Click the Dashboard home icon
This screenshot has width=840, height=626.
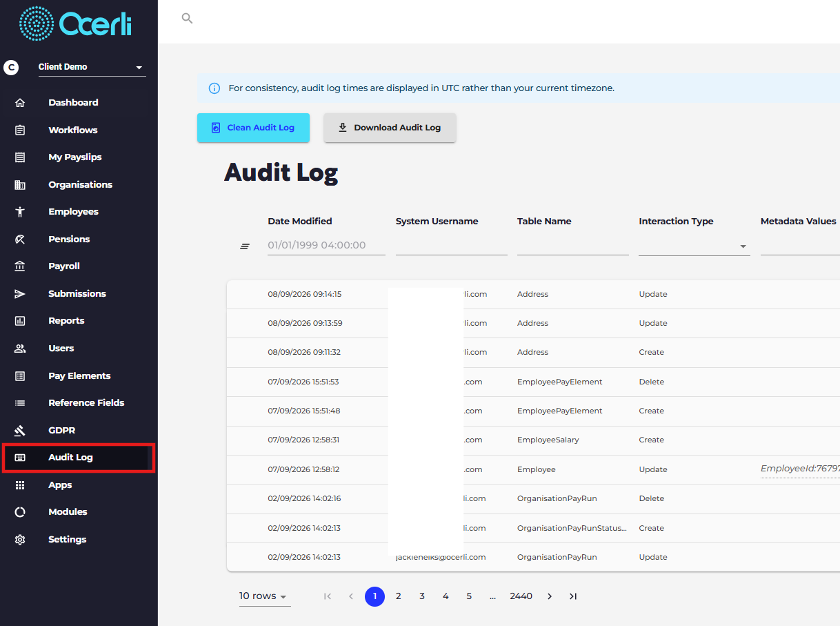[20, 103]
